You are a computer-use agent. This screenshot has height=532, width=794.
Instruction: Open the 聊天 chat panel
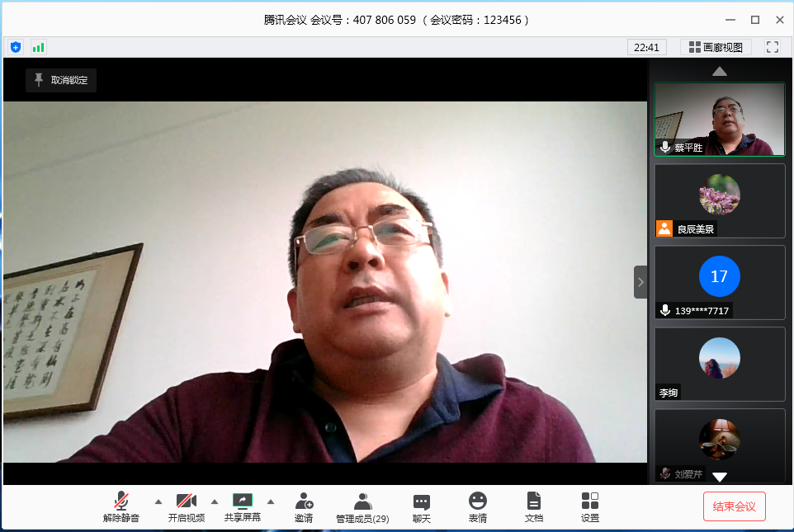click(x=422, y=506)
